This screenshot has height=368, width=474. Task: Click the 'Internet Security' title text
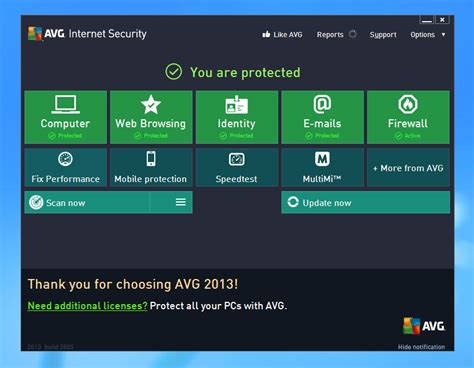coord(108,34)
